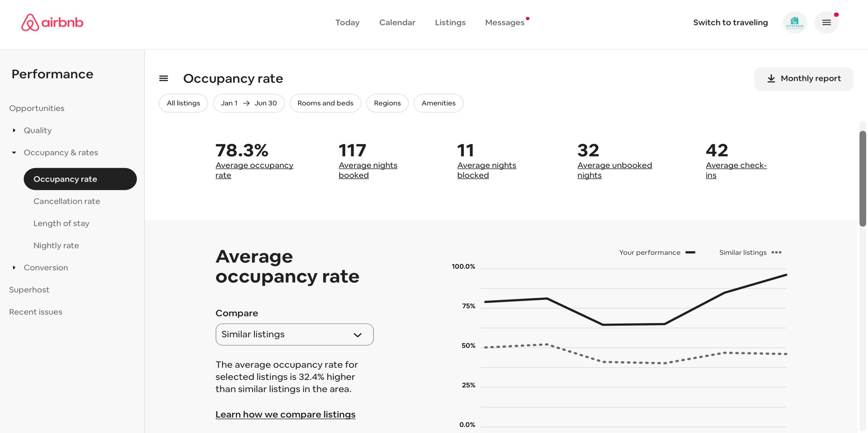
Task: Open the Messages tab
Action: click(x=505, y=23)
